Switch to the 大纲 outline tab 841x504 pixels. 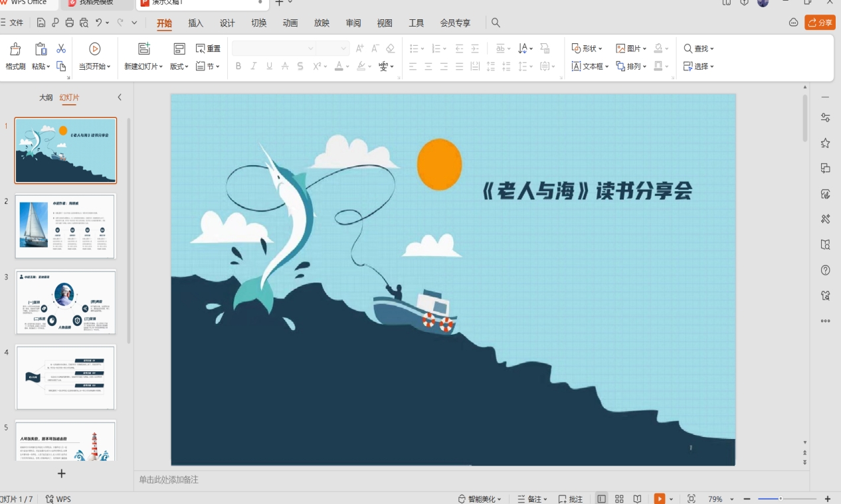(45, 98)
